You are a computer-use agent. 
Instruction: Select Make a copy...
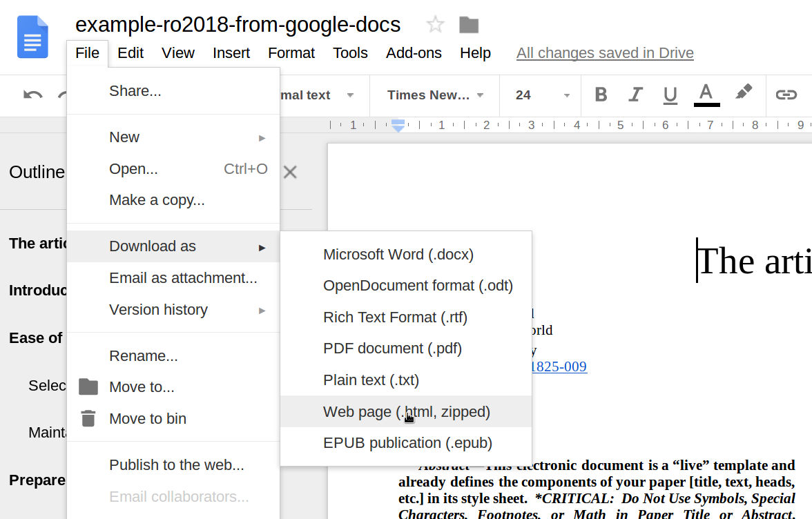coord(173,199)
